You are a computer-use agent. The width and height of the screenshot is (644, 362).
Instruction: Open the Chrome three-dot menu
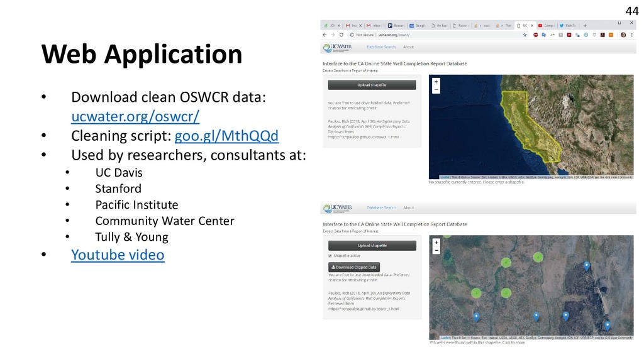[x=631, y=35]
